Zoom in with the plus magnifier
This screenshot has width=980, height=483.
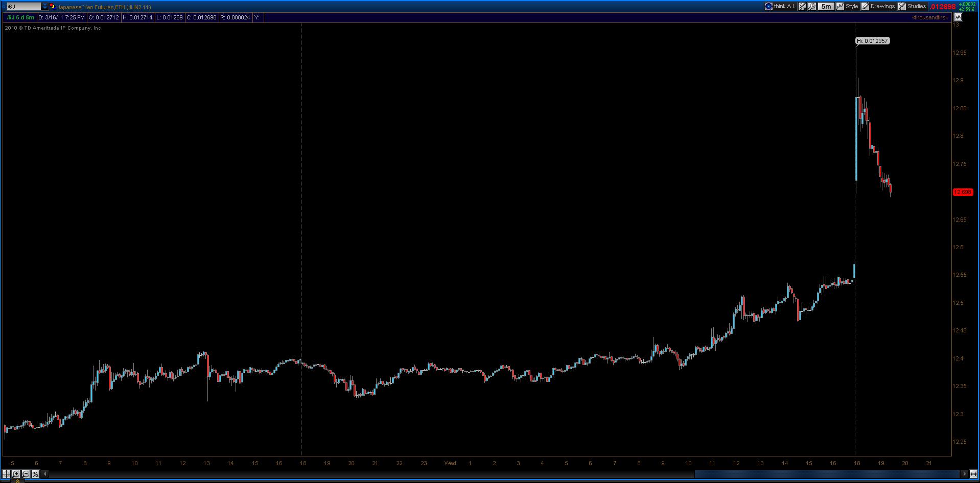click(x=16, y=474)
